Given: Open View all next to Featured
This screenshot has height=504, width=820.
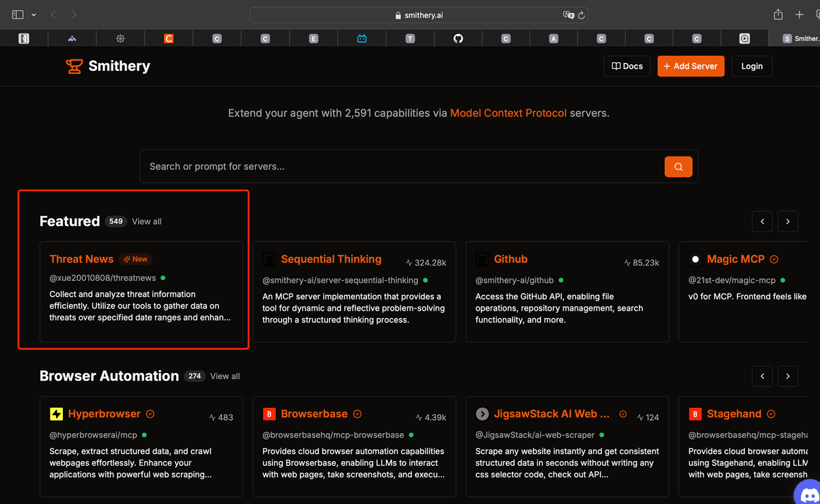Looking at the screenshot, I should click(x=147, y=221).
